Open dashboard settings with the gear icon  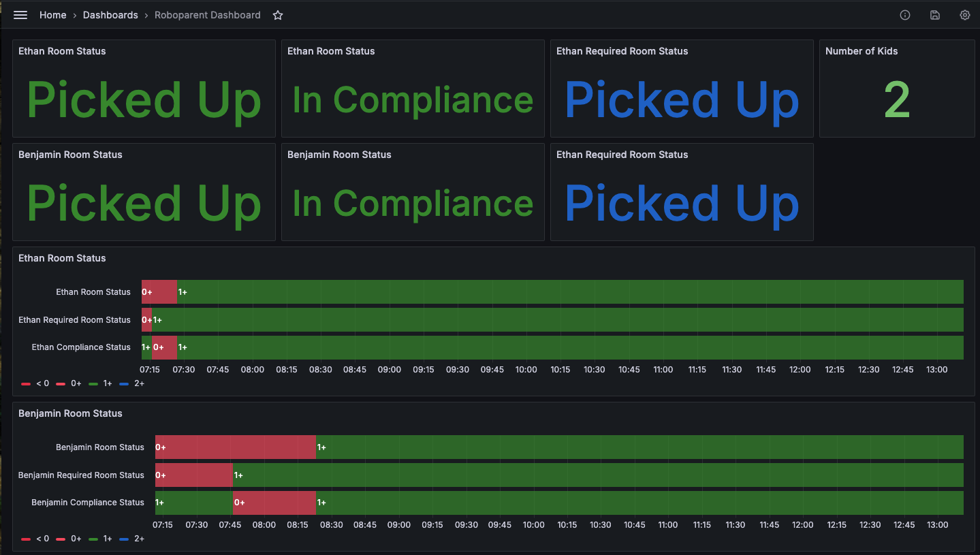click(x=964, y=14)
